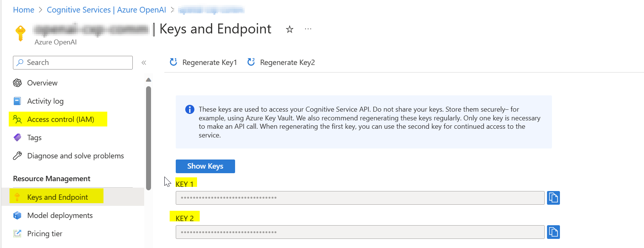Click the favorite star icon
This screenshot has height=248, width=644.
(289, 29)
